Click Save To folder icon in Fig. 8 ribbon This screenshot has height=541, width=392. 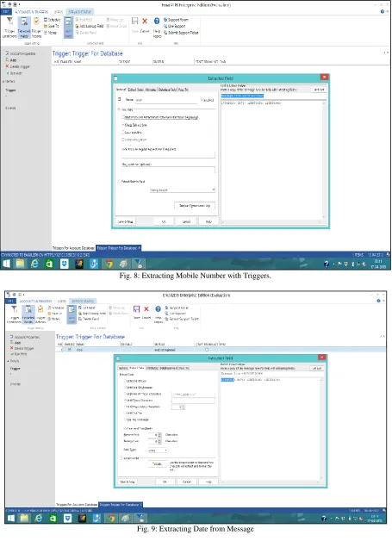click(x=46, y=26)
